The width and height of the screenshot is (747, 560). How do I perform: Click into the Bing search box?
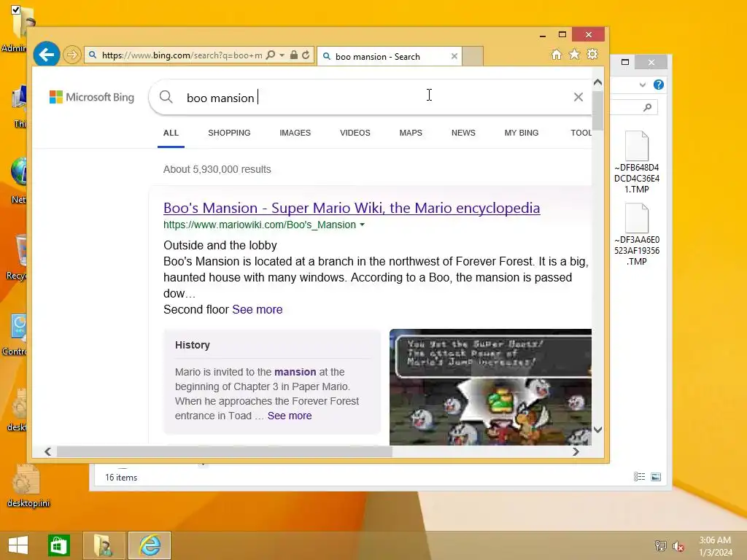(371, 97)
